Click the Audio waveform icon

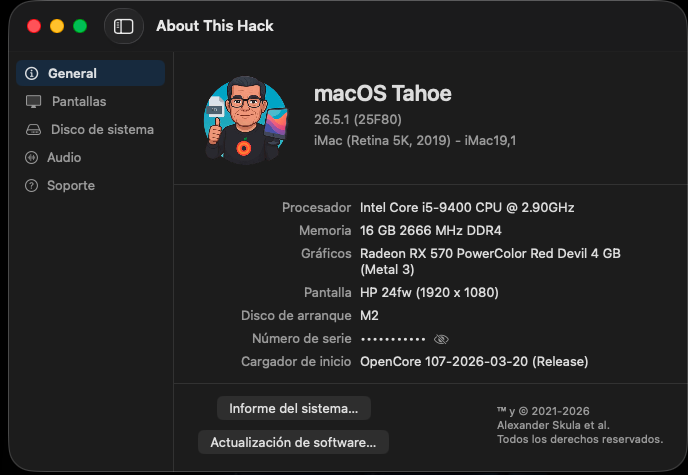(x=32, y=157)
